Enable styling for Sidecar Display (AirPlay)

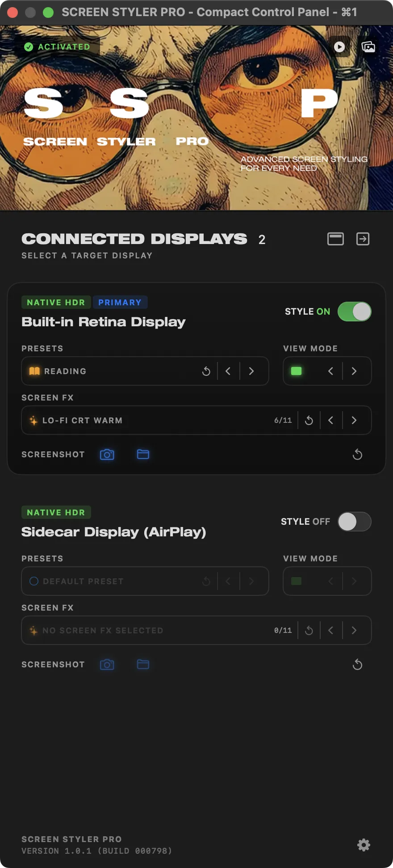(x=354, y=522)
